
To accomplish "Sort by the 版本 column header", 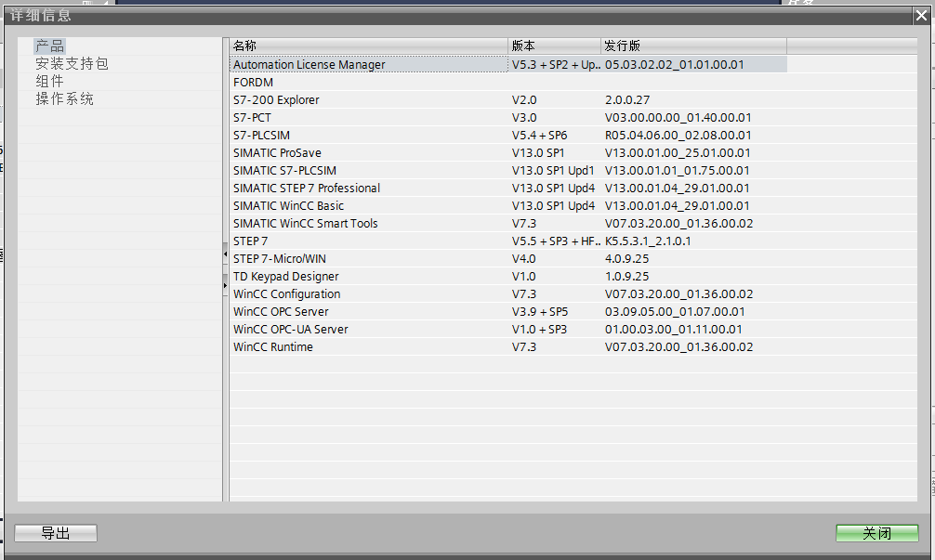I will point(555,46).
